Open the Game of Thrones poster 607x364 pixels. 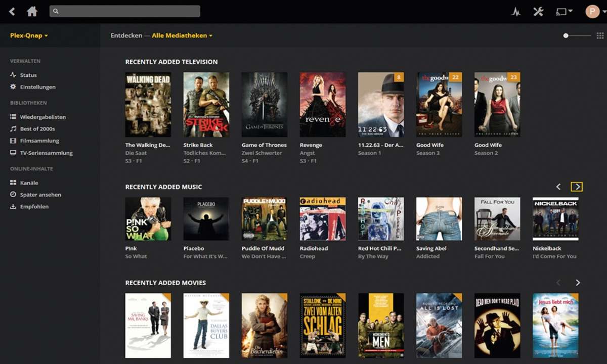pyautogui.click(x=265, y=105)
